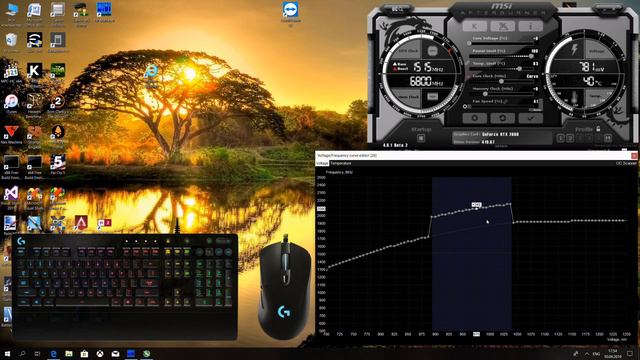This screenshot has width=640, height=360.
Task: Select the MPC-HC x64 desktop shortcut
Action: tap(11, 73)
